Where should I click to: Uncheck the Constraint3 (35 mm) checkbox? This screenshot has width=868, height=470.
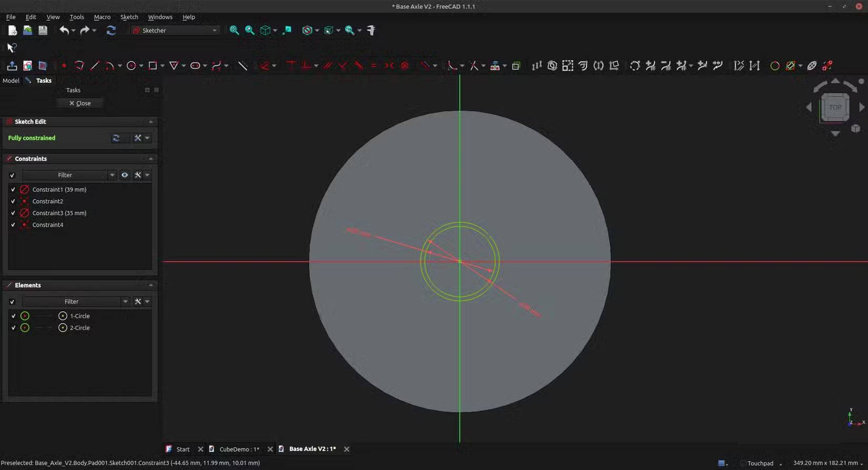[13, 213]
